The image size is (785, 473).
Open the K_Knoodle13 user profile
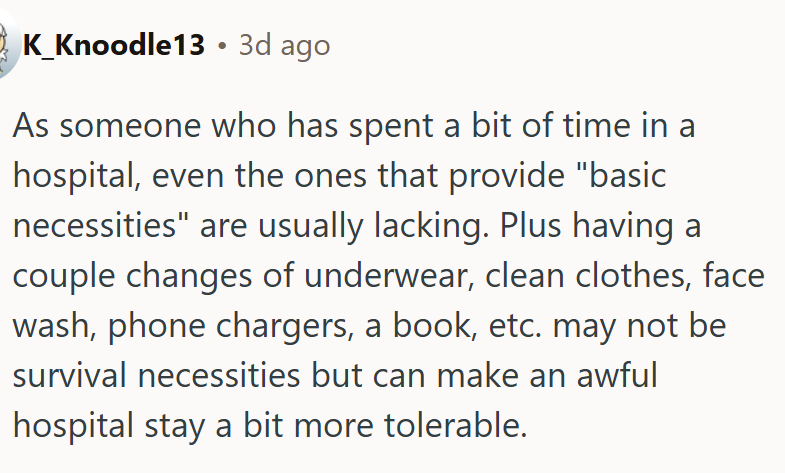[113, 45]
